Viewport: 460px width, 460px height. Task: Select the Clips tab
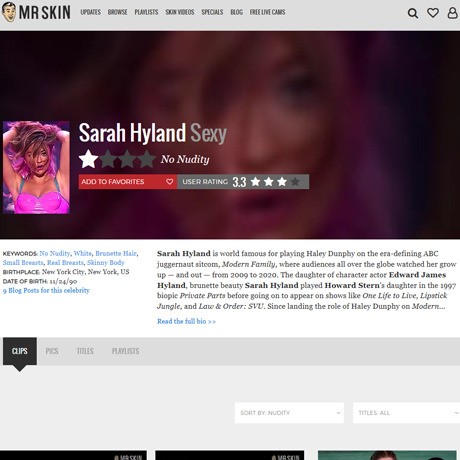tap(20, 351)
